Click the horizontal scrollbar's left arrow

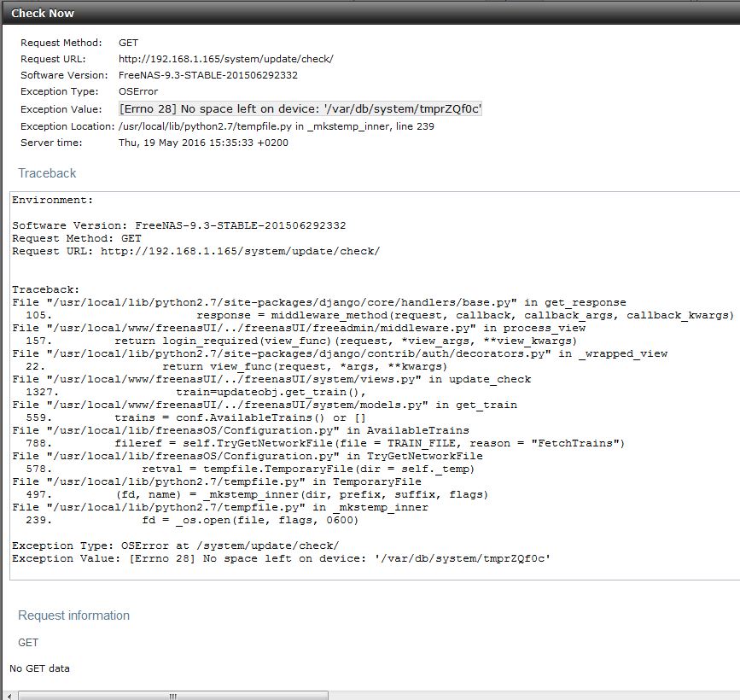pos(8,696)
